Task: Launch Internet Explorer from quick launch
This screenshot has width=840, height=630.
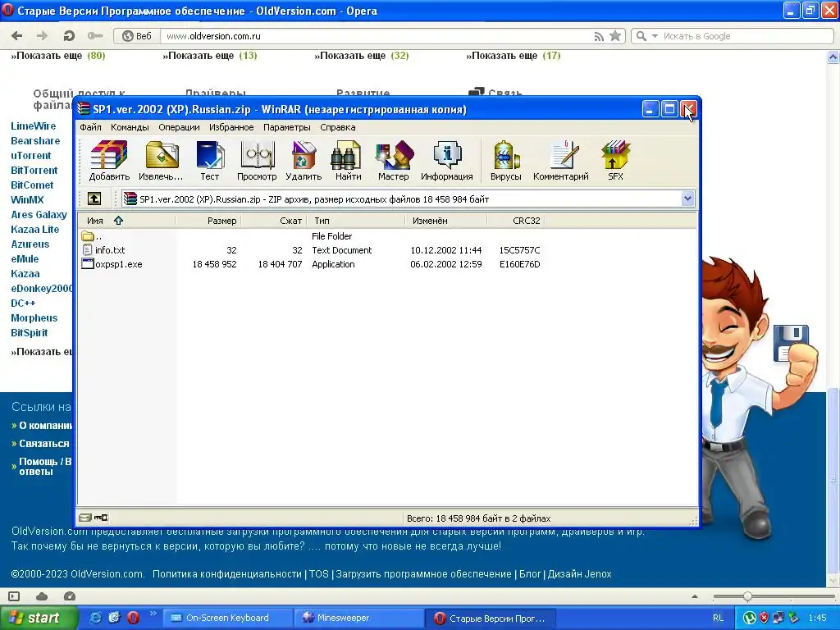Action: coord(95,618)
